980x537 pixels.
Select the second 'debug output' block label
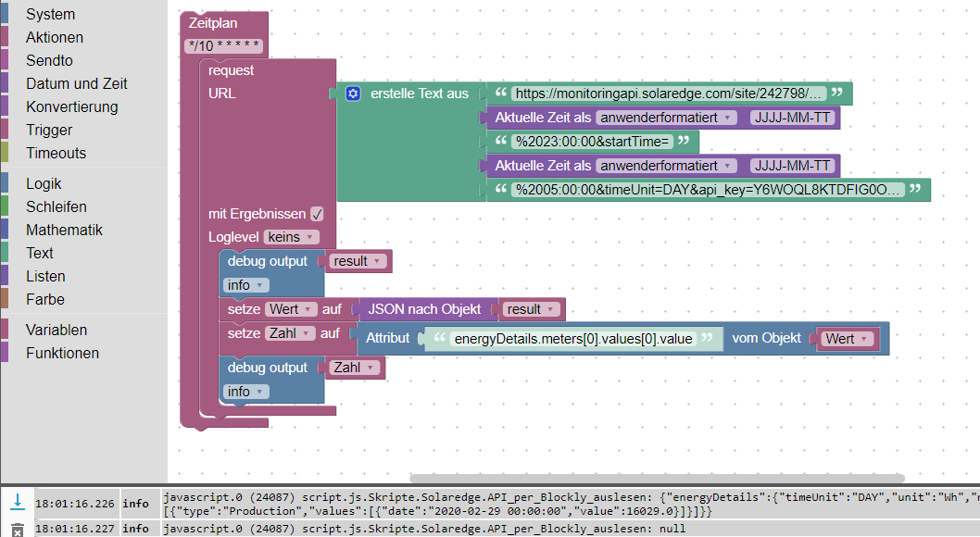pyautogui.click(x=268, y=368)
